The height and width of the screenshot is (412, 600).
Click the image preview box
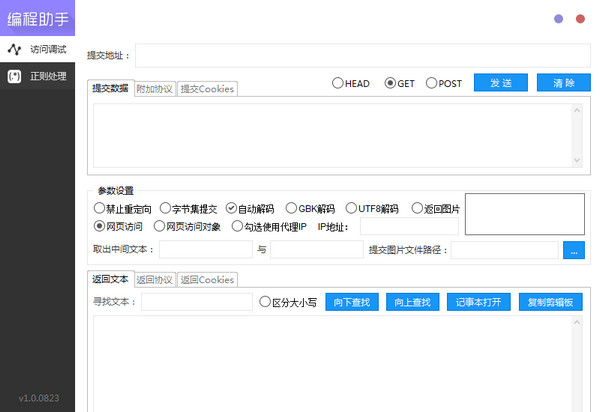[525, 214]
